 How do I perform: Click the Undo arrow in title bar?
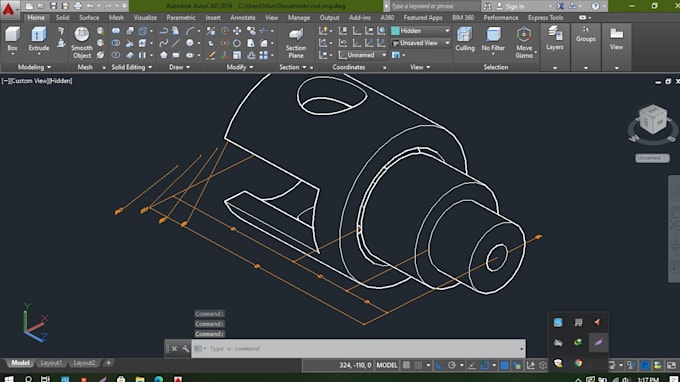tap(90, 6)
